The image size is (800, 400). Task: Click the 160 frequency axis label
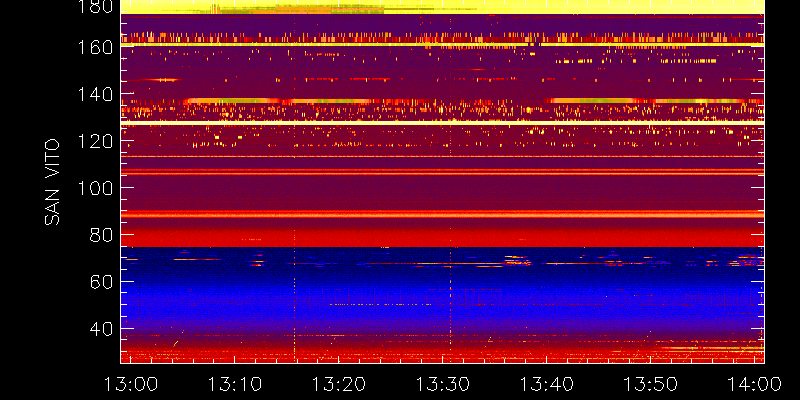click(95, 47)
